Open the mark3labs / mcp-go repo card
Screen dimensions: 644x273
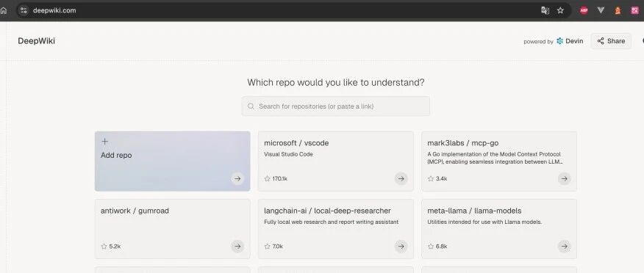point(499,161)
